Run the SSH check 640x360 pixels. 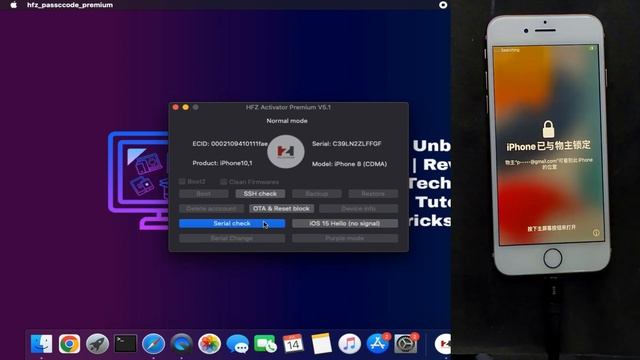(260, 193)
